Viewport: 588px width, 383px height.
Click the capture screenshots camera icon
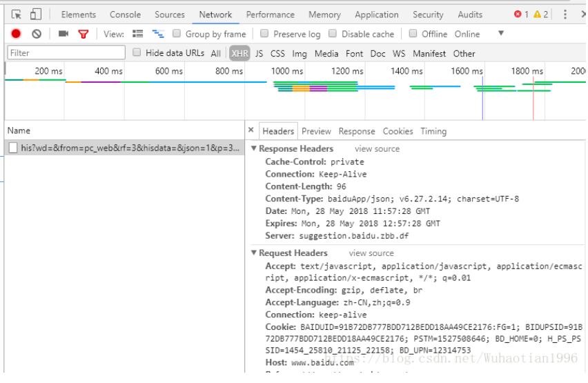[x=63, y=34]
